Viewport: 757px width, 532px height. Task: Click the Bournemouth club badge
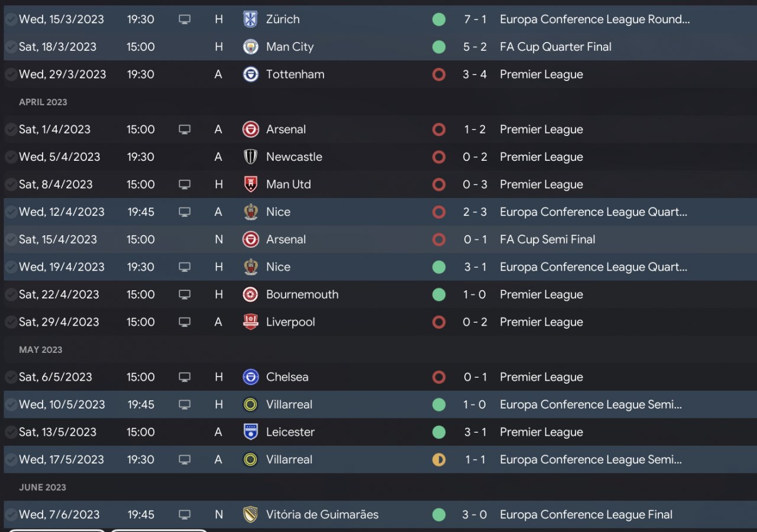pyautogui.click(x=251, y=294)
